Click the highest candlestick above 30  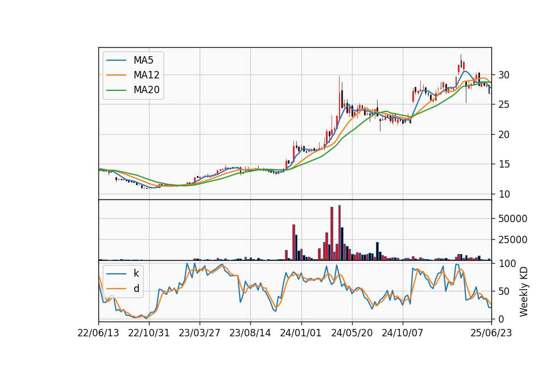click(x=461, y=62)
